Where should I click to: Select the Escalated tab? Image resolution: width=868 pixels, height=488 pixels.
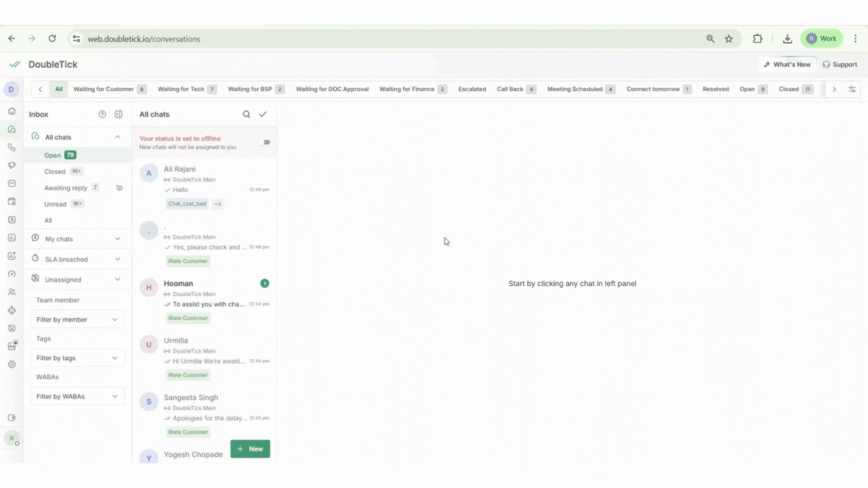pos(472,90)
